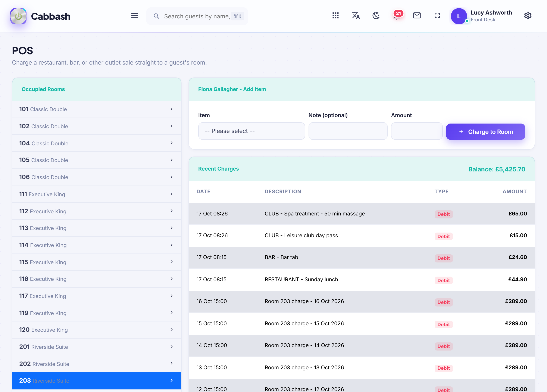Select room 119 Executive King
The width and height of the screenshot is (547, 392).
tap(97, 313)
